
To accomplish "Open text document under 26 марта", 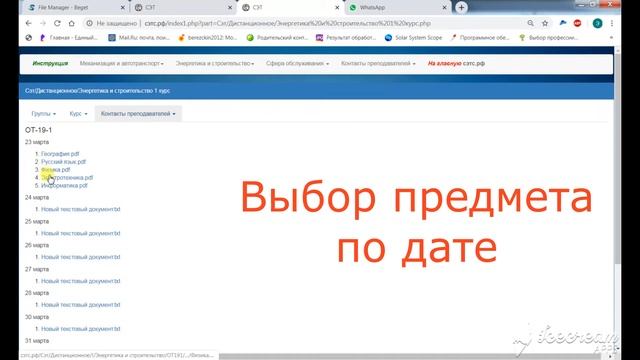I will tap(81, 257).
